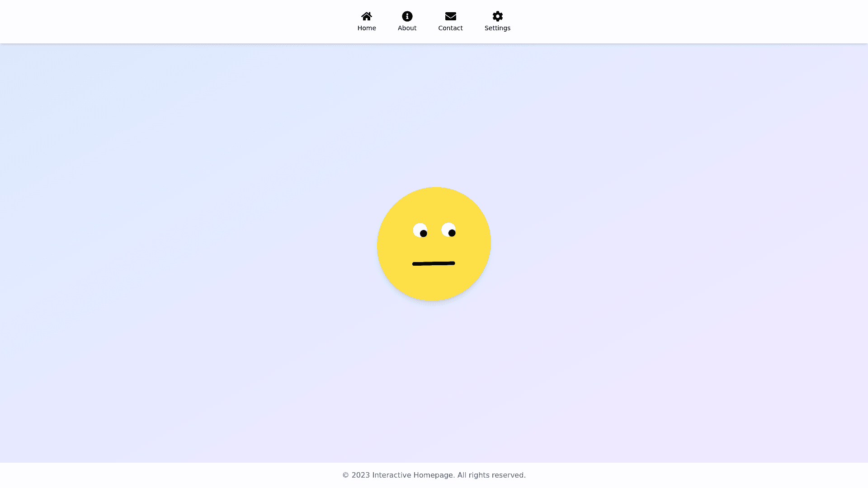868x488 pixels.
Task: Click the yellow face between the two eyes
Action: (434, 230)
